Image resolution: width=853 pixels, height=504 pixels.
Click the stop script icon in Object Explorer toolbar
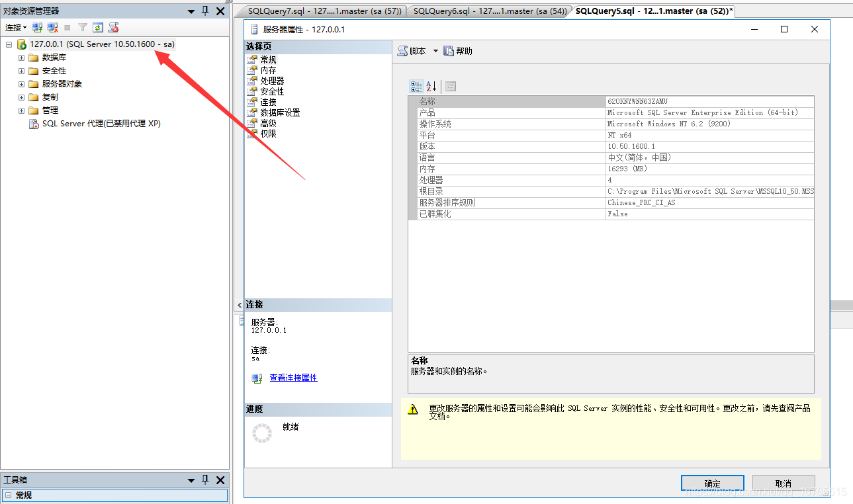(114, 28)
